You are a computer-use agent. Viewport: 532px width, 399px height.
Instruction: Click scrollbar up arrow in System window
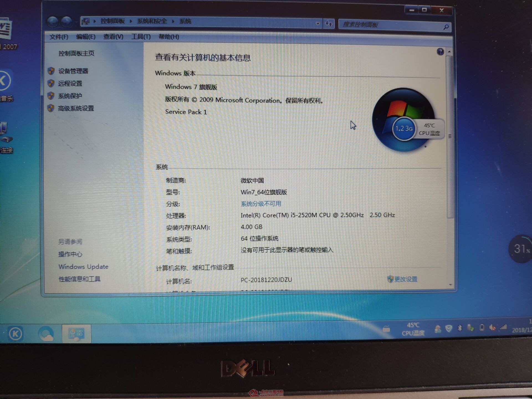[x=449, y=52]
